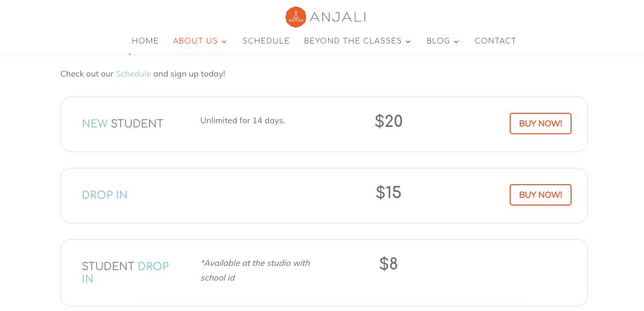Expand the About Us dropdown chevron
The image size is (644, 311).
[224, 41]
